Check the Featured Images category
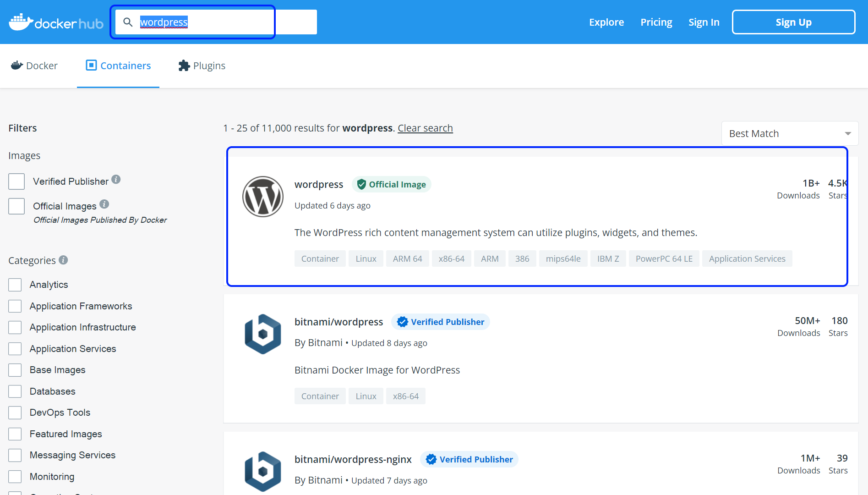Screen dimensions: 868x495 point(15,434)
